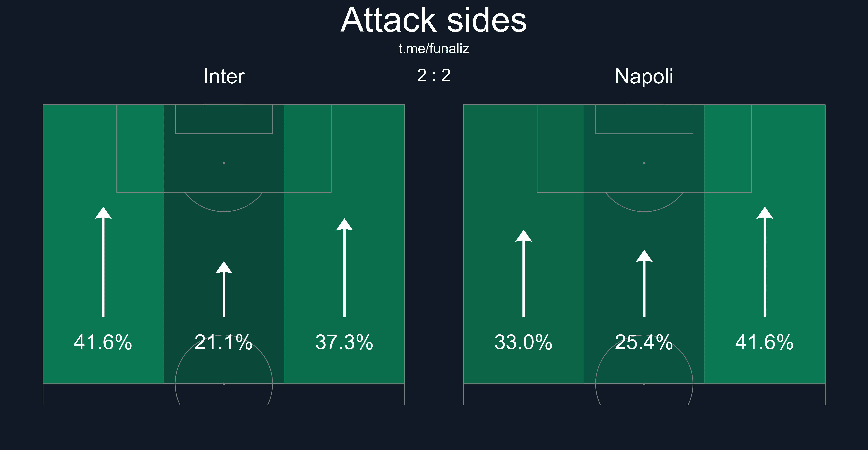This screenshot has height=450, width=868.
Task: Click Inter's short central arrow
Action: coord(224,290)
